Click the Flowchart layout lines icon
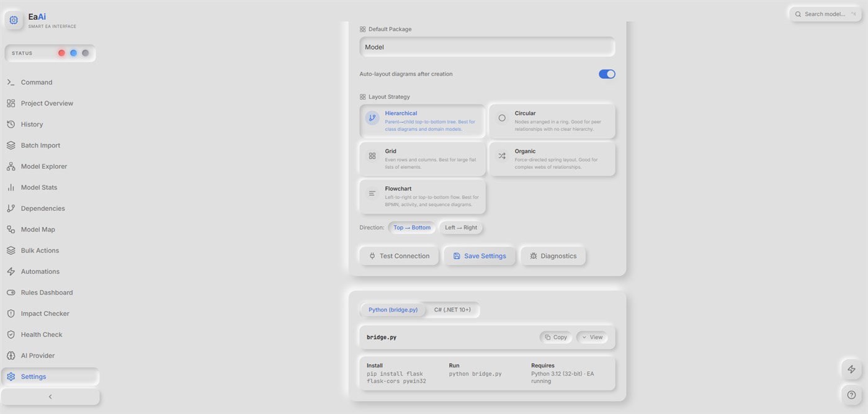The width and height of the screenshot is (868, 414). point(372,193)
